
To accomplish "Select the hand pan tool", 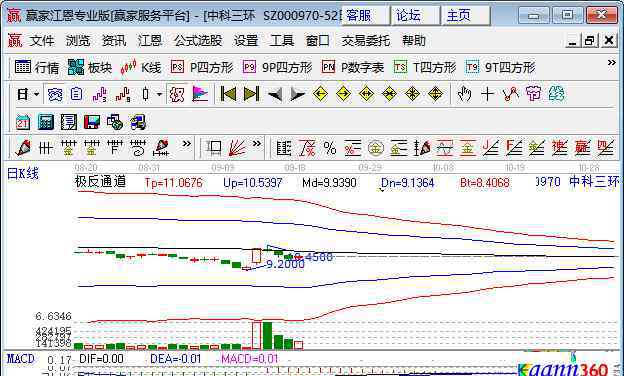I will point(464,94).
